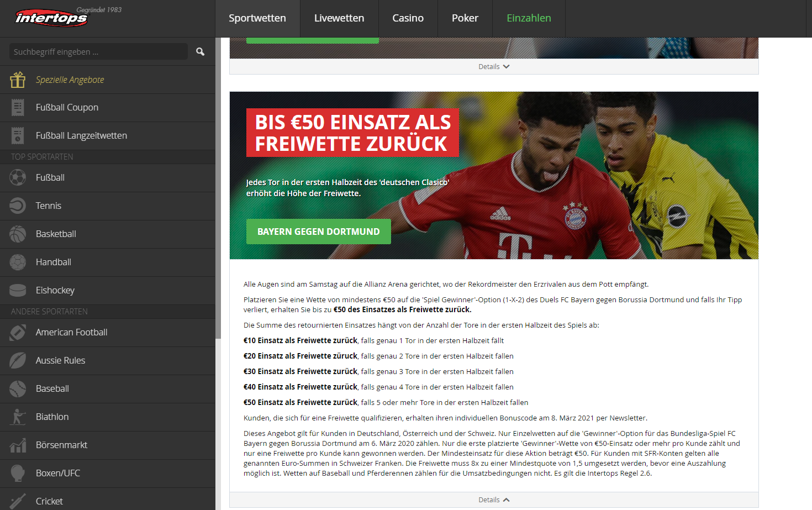
Task: Click the Biathlon shooter icon
Action: pos(18,417)
